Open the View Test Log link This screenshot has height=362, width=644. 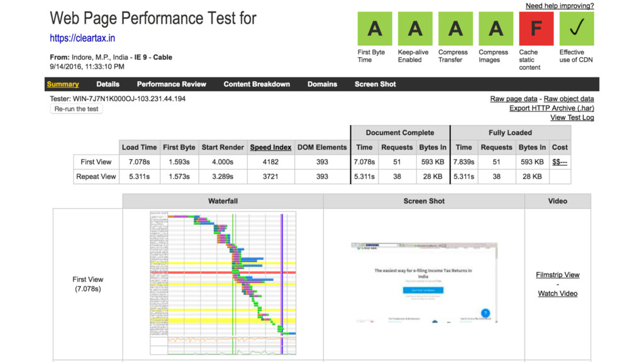click(572, 118)
